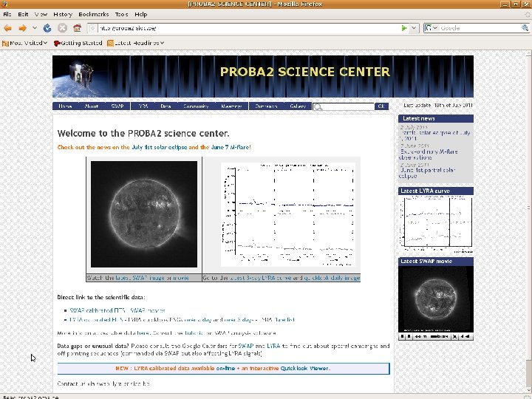
Task: Reload the page with the refresh icon
Action: click(47, 28)
